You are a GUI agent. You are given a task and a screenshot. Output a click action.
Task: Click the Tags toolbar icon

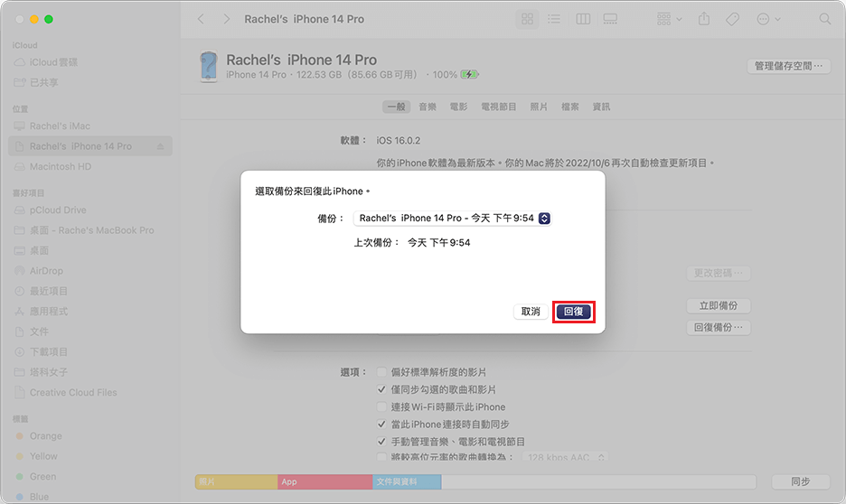[732, 19]
